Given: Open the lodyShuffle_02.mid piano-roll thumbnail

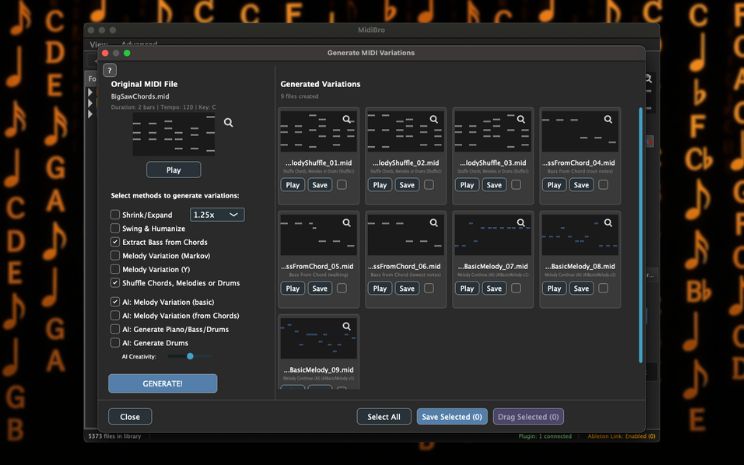Looking at the screenshot, I should pos(405,131).
